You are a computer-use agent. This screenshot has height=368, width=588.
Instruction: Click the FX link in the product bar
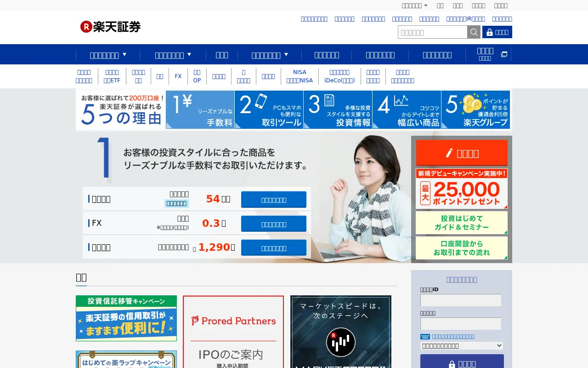click(178, 76)
